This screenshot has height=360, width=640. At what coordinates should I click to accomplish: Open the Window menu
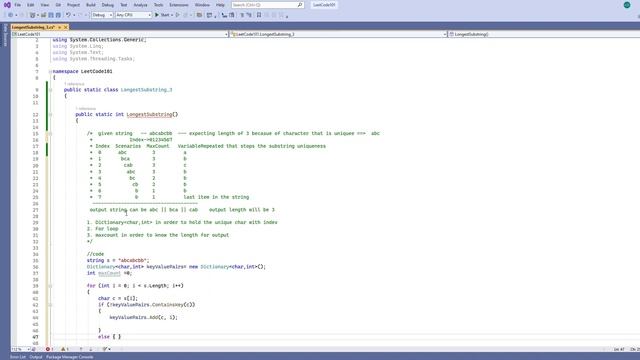[x=202, y=5]
